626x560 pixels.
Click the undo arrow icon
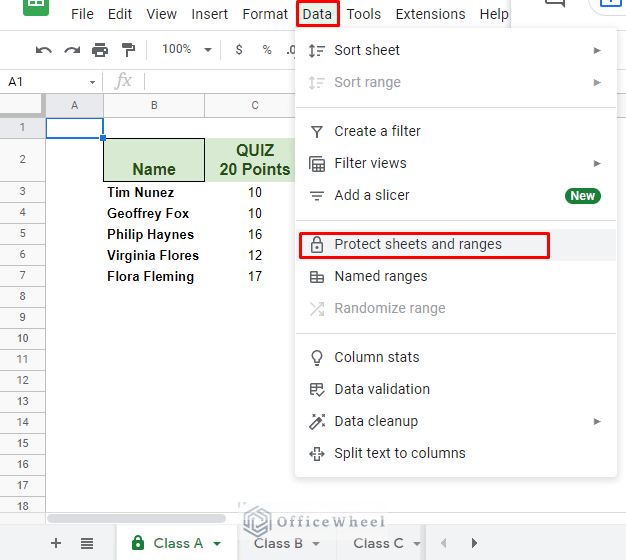point(44,50)
